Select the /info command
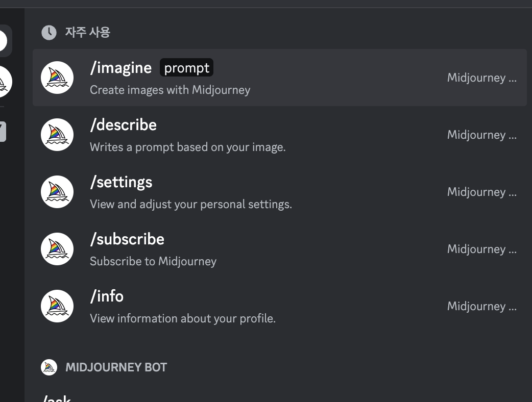 [280, 306]
